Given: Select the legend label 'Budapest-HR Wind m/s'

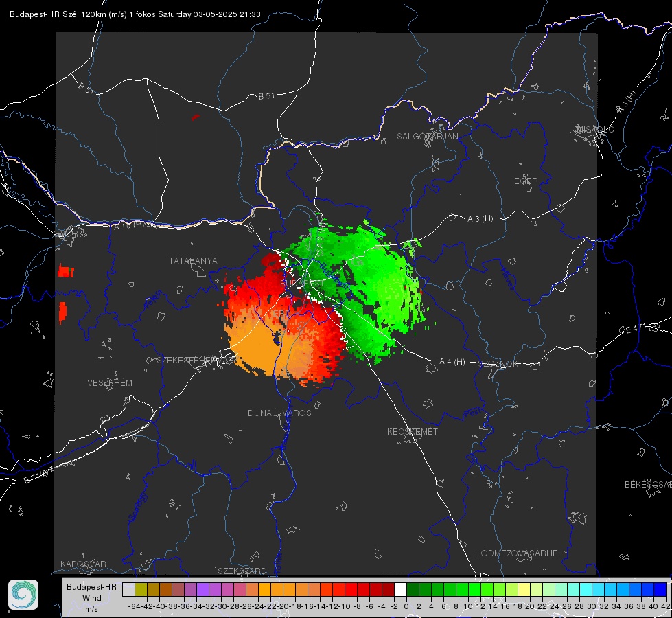Looking at the screenshot, I should click(91, 597).
